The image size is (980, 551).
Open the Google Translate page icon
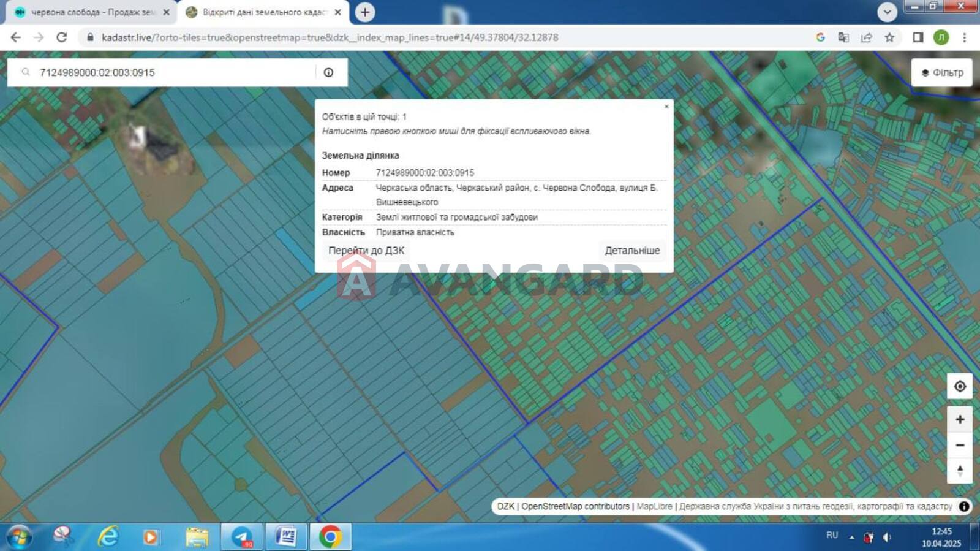coord(843,37)
